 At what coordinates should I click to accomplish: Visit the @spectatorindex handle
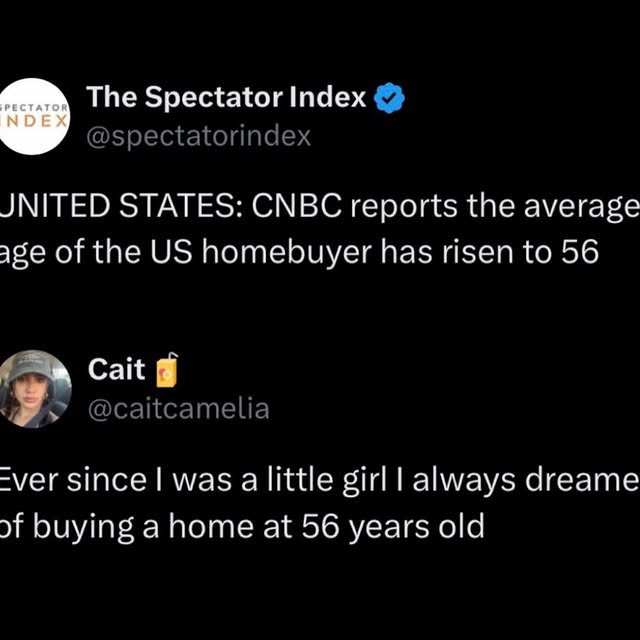[199, 136]
